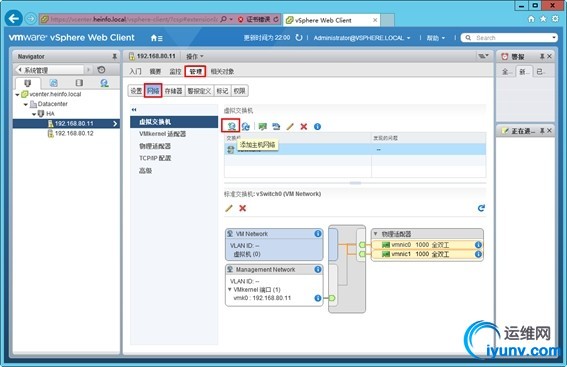
Task: Open info for VM Network port group
Action: pyautogui.click(x=318, y=234)
